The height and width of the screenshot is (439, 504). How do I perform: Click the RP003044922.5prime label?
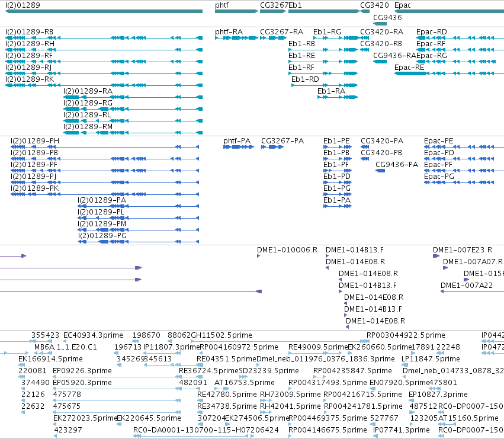[x=406, y=335]
